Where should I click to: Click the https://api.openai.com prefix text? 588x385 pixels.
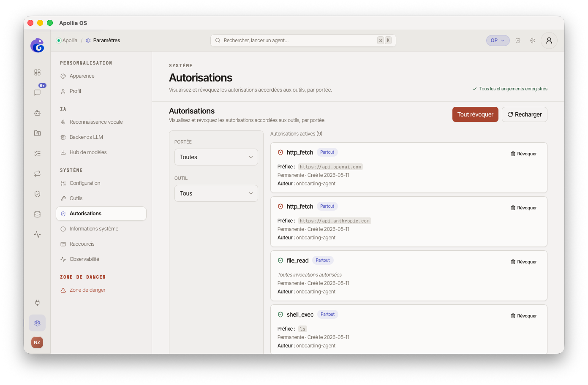point(330,167)
